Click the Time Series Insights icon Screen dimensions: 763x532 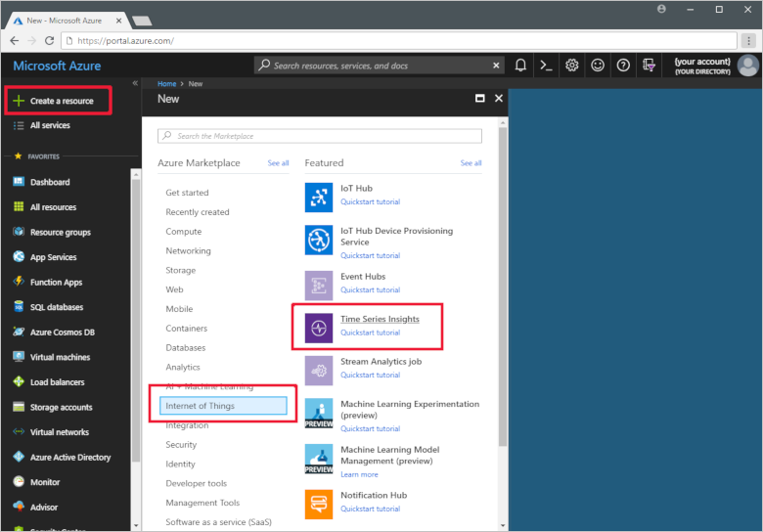319,328
